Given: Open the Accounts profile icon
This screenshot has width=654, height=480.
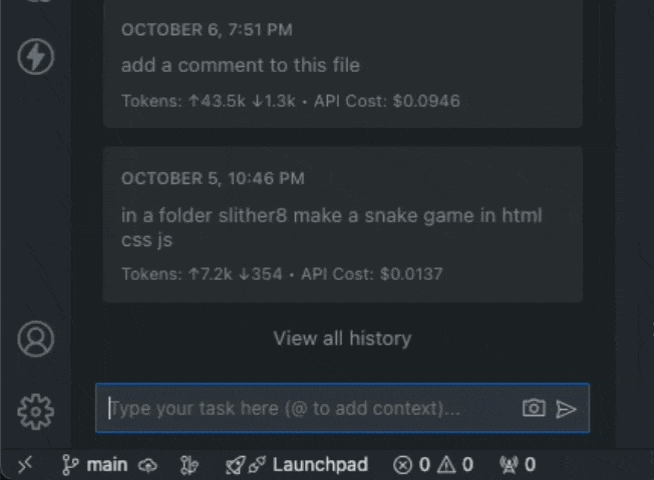Looking at the screenshot, I should 36,339.
